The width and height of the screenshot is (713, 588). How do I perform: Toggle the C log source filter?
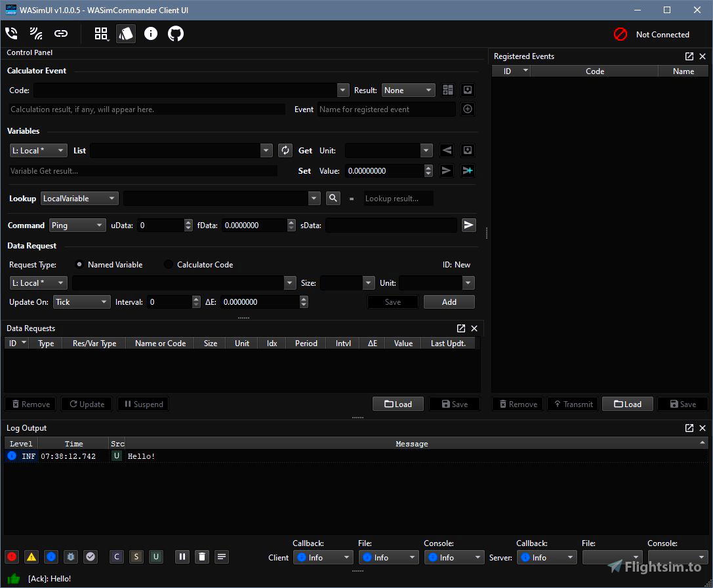[x=117, y=557]
